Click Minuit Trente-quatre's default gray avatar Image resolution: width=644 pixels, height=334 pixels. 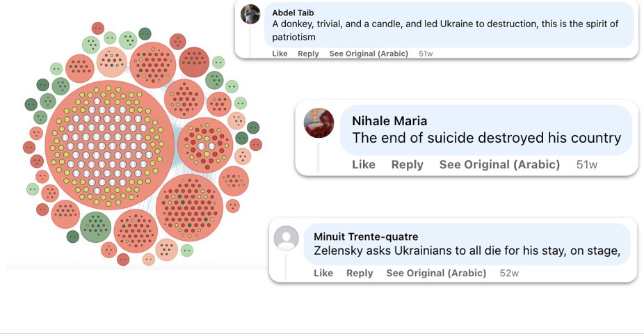click(287, 238)
